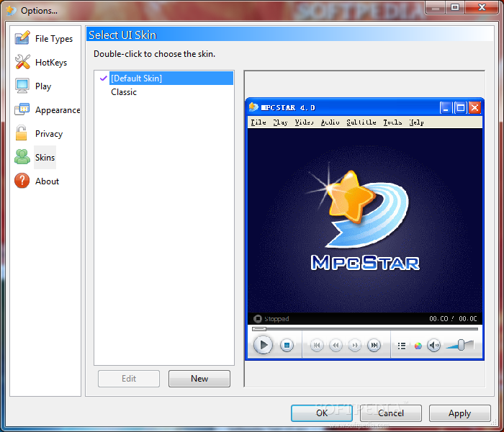Click the File Types label in the sidebar

[x=54, y=39]
